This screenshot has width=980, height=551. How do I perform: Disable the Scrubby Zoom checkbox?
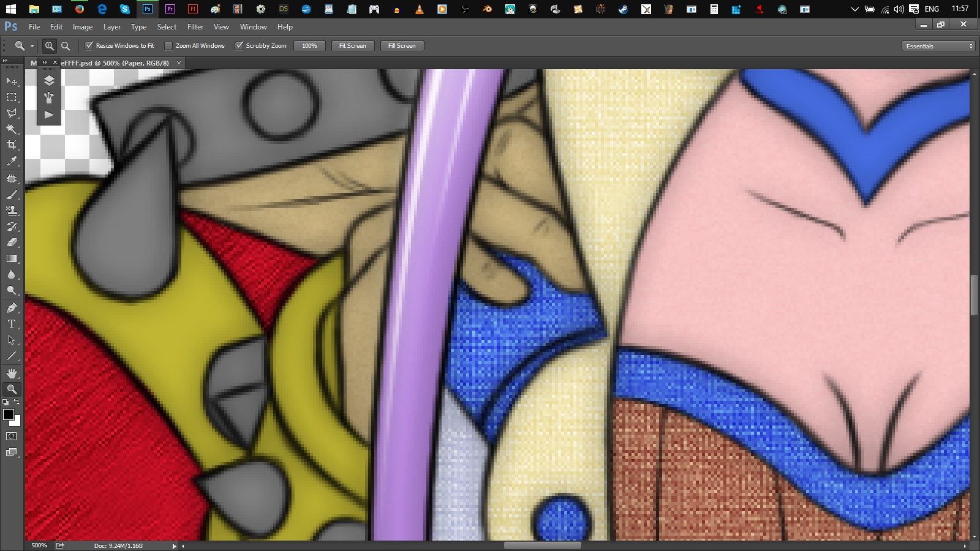pyautogui.click(x=239, y=45)
